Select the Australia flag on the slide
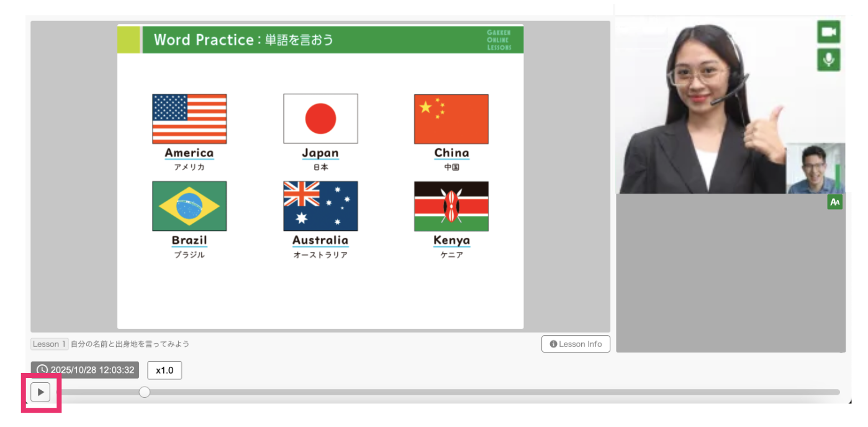 click(x=320, y=206)
